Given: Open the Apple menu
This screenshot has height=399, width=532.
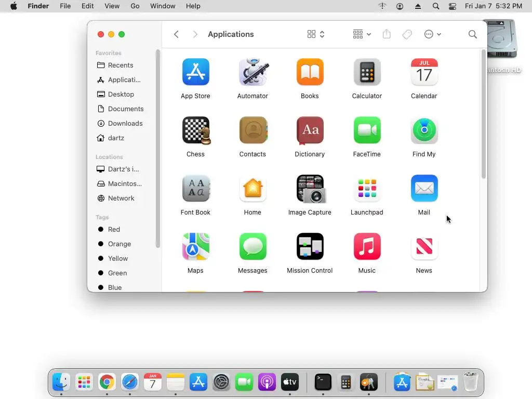Looking at the screenshot, I should [14, 6].
